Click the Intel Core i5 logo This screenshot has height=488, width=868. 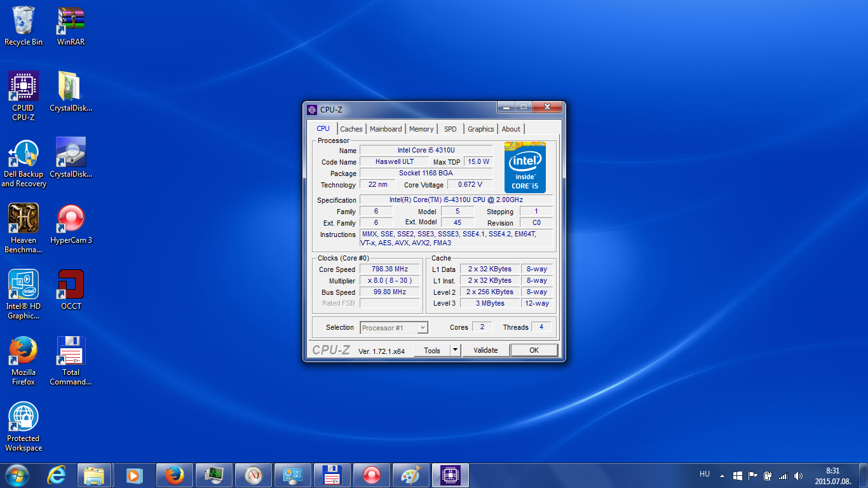pyautogui.click(x=525, y=167)
